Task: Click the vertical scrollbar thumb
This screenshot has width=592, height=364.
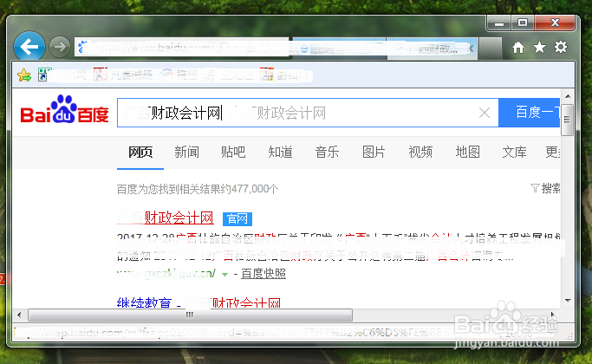Action: tap(567, 120)
